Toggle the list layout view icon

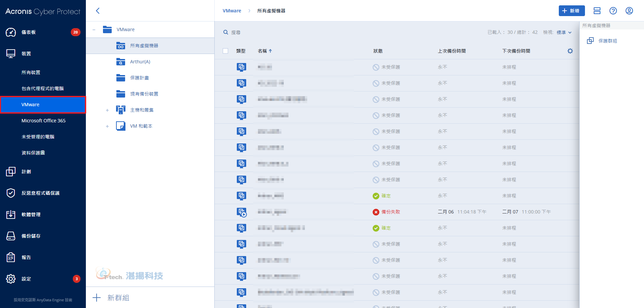597,11
